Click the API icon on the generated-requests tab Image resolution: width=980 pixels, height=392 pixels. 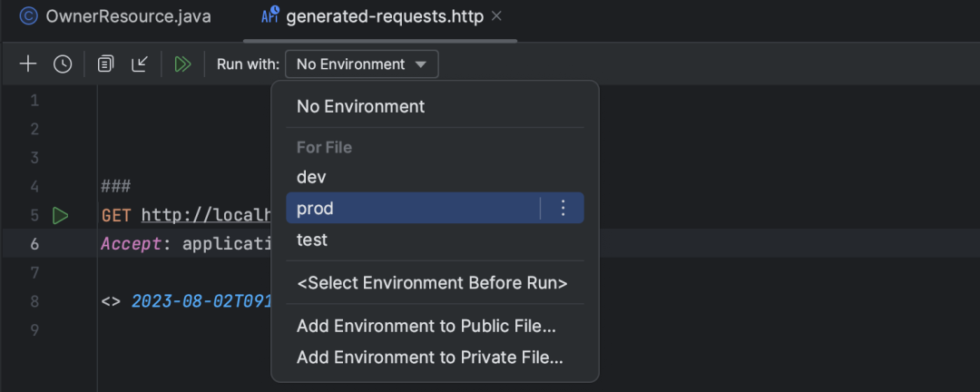click(x=270, y=15)
